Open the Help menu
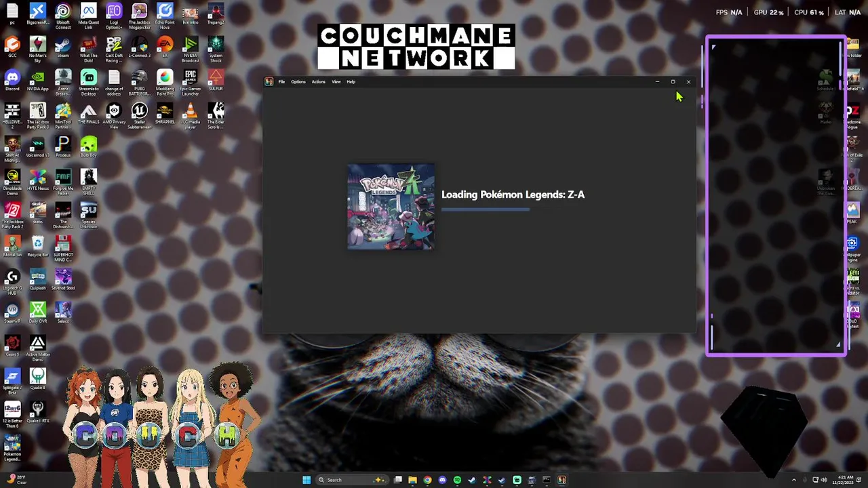The image size is (868, 488). tap(351, 82)
